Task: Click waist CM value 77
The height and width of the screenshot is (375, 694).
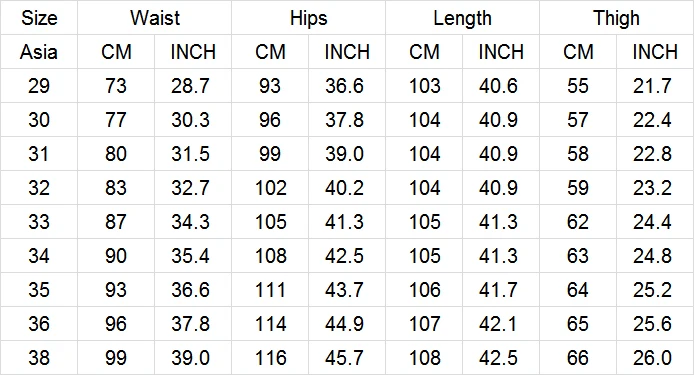Action: point(116,120)
